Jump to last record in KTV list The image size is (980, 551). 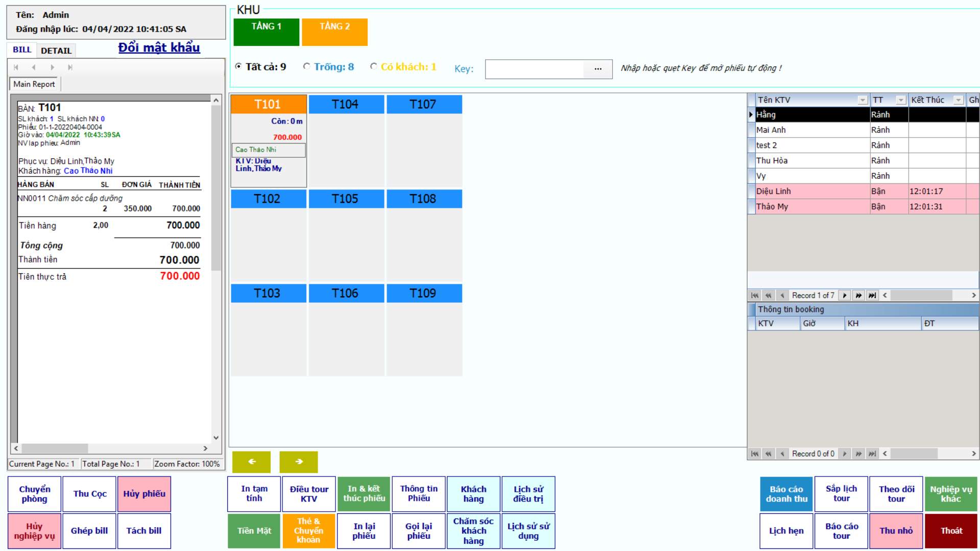872,296
